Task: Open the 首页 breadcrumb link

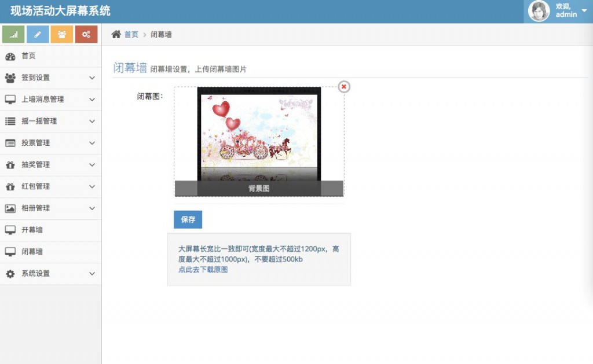Action: [131, 34]
